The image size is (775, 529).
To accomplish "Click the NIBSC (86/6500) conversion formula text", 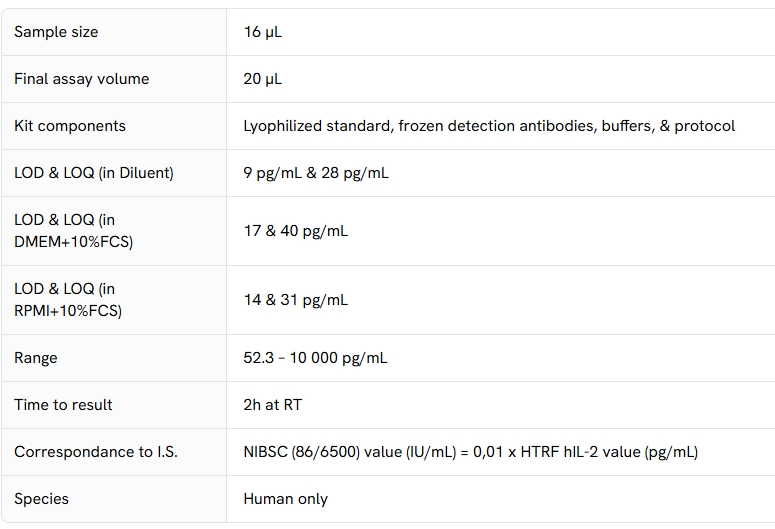I will [471, 452].
